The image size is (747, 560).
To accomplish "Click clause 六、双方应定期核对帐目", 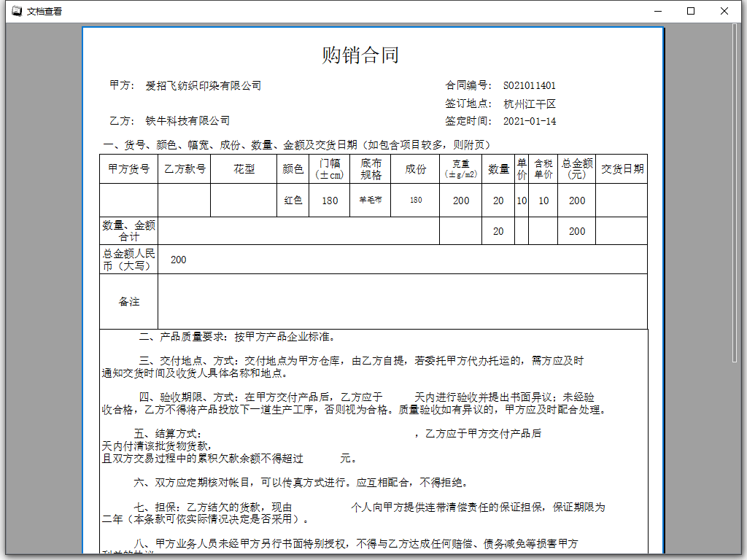I will pyautogui.click(x=301, y=483).
